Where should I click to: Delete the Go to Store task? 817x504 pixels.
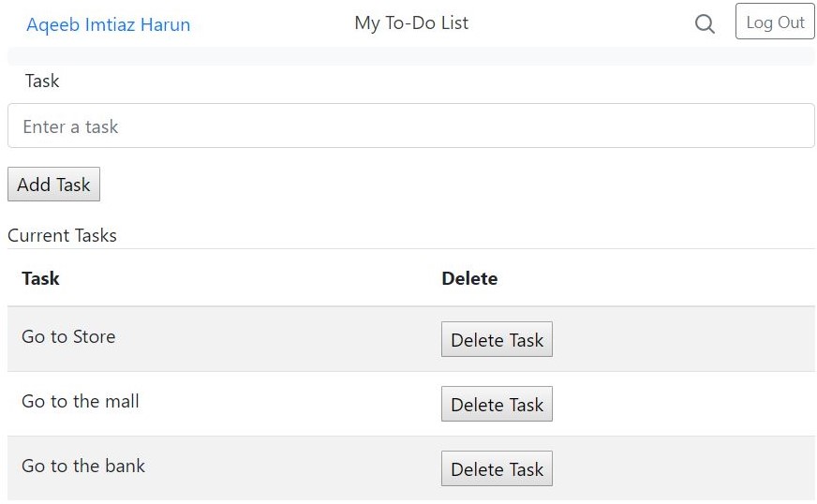click(x=497, y=340)
